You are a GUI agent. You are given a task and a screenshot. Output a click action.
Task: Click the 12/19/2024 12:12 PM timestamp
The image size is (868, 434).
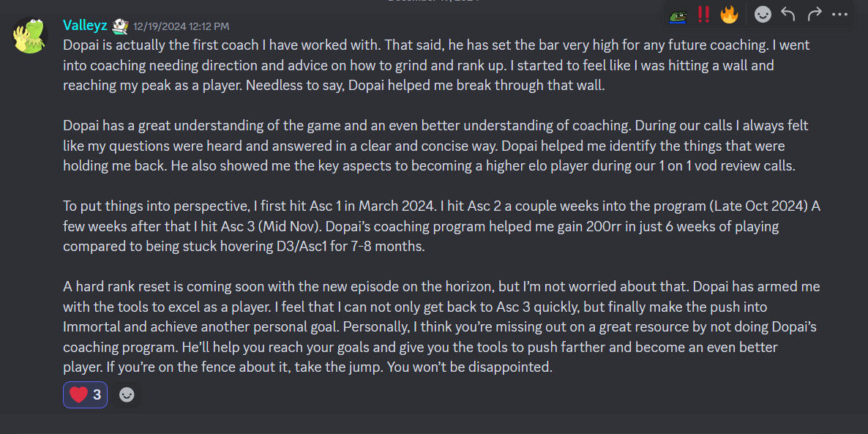pyautogui.click(x=181, y=26)
